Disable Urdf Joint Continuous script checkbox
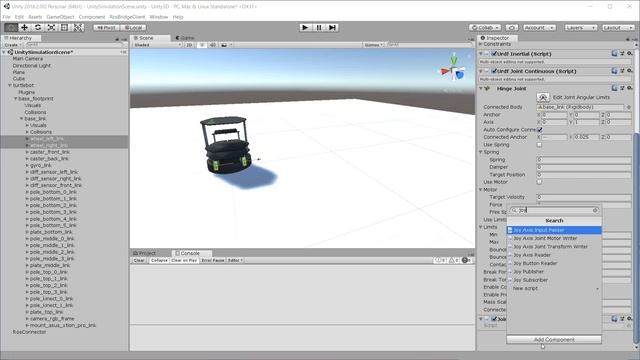Viewport: 640px width, 360px height. (x=494, y=71)
